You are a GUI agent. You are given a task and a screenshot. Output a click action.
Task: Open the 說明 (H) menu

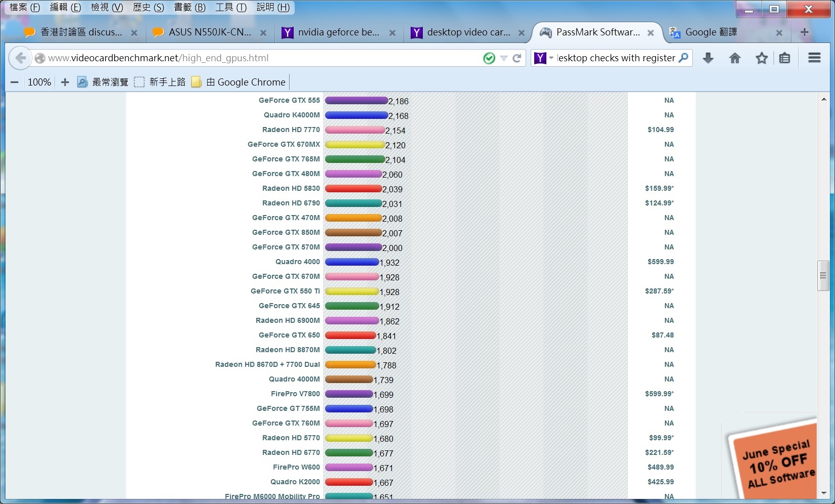273,7
